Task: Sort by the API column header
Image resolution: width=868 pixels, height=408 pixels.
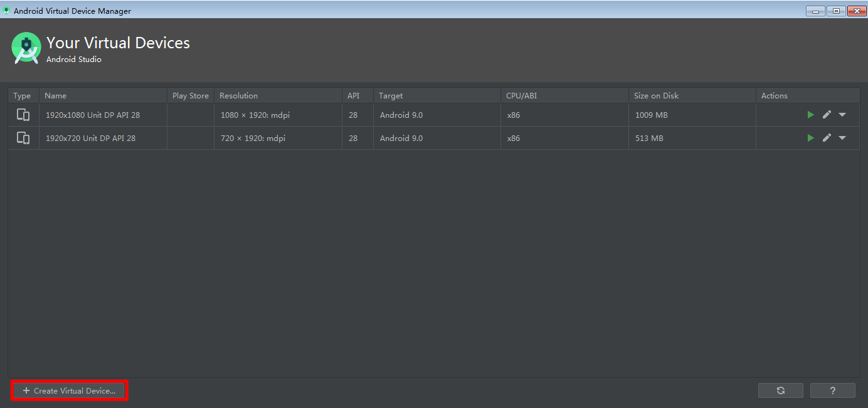Action: click(x=357, y=96)
